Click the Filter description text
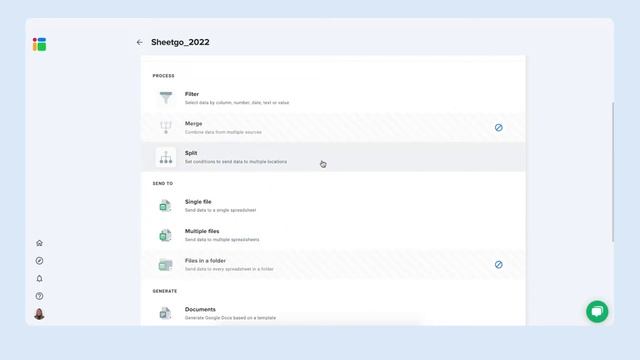The height and width of the screenshot is (360, 640). click(x=237, y=102)
